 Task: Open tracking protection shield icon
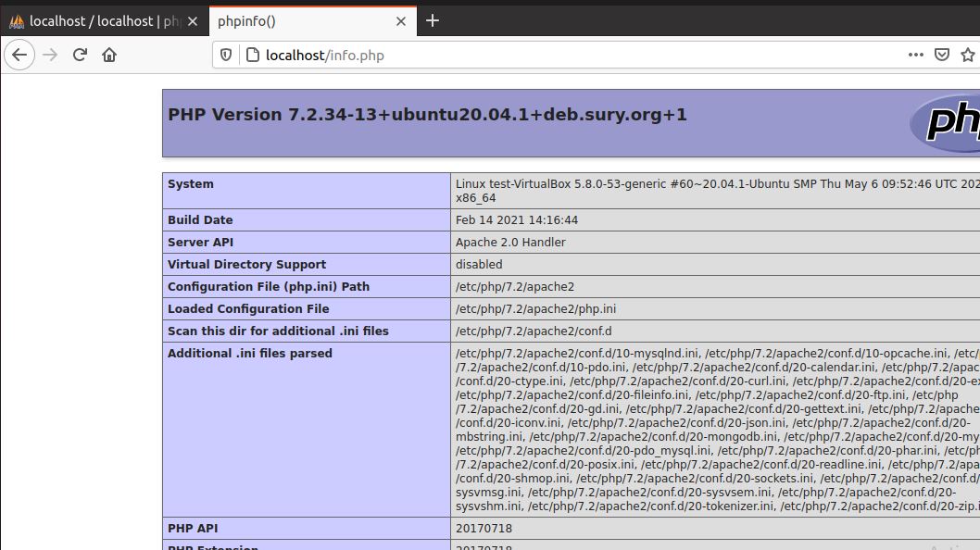coord(226,55)
